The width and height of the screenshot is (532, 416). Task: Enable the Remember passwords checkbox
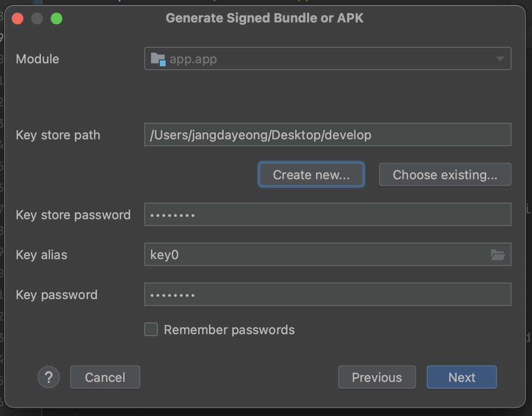(x=152, y=330)
